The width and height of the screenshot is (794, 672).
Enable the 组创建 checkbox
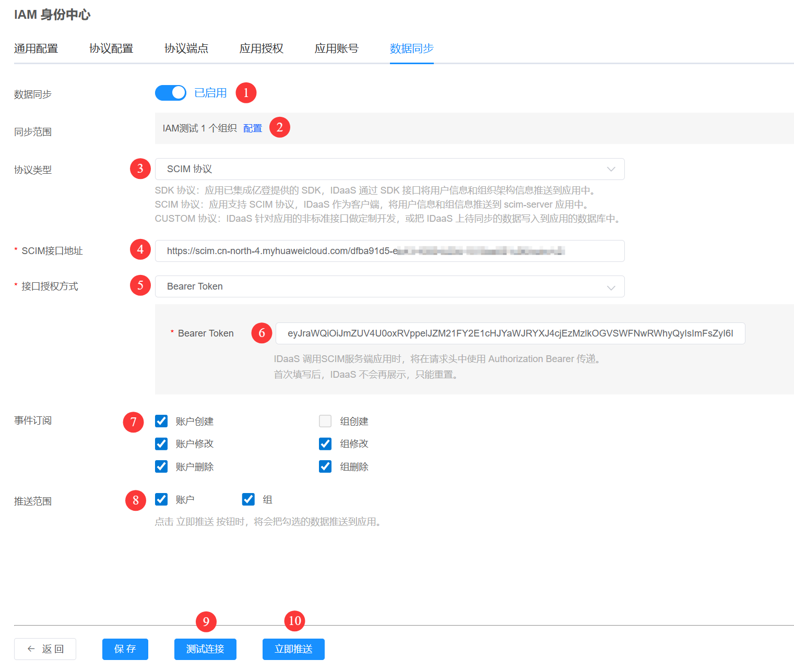(x=325, y=421)
